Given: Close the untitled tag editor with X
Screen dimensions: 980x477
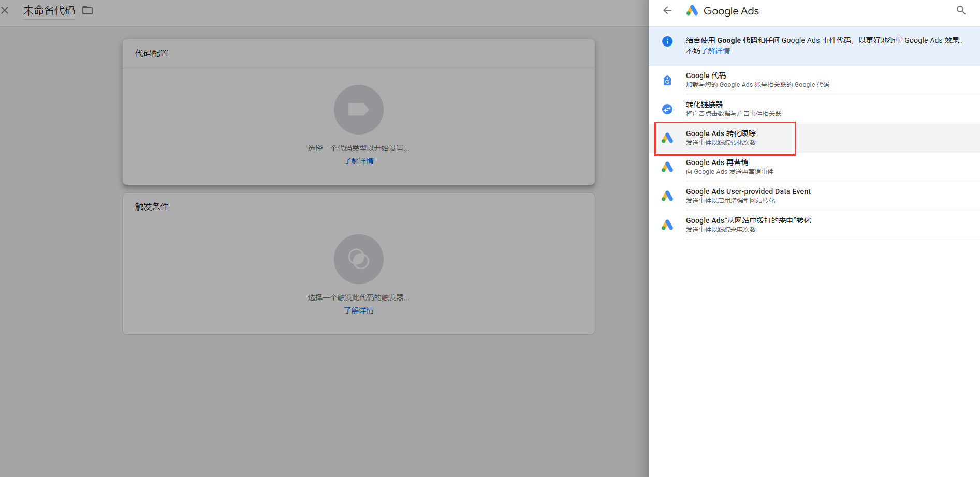Looking at the screenshot, I should tap(5, 10).
